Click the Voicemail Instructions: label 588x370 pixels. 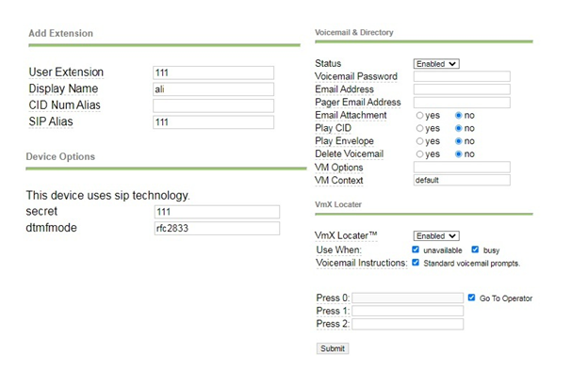[362, 263]
